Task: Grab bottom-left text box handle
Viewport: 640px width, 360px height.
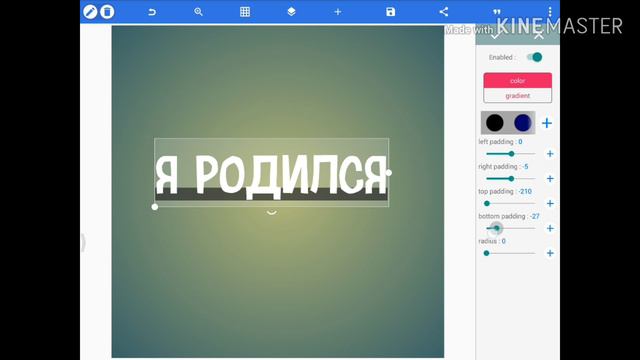Action: pos(155,207)
